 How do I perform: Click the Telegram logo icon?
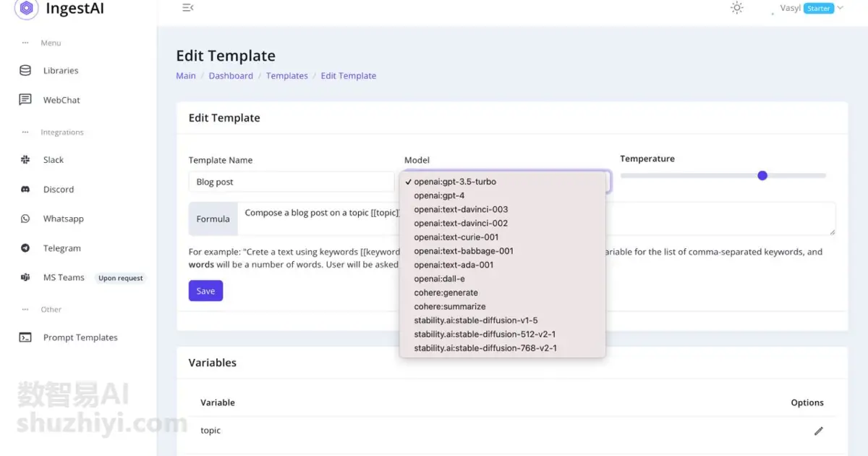pos(25,248)
